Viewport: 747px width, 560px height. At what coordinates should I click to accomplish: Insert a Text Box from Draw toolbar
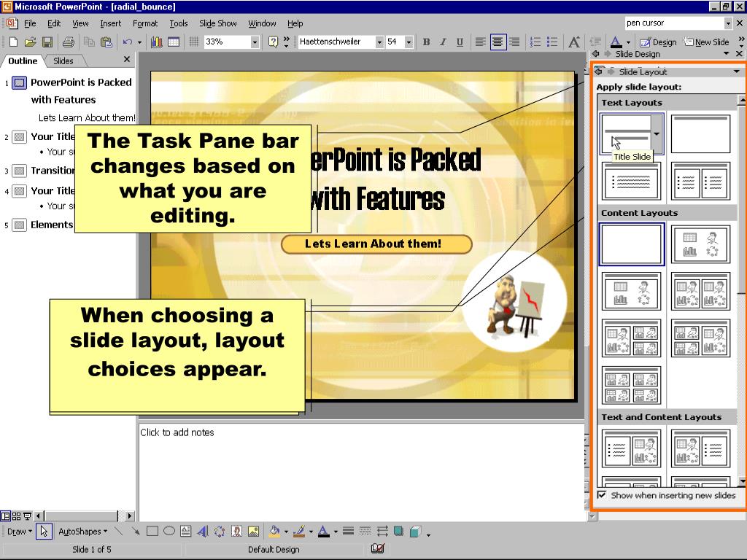coord(186,531)
